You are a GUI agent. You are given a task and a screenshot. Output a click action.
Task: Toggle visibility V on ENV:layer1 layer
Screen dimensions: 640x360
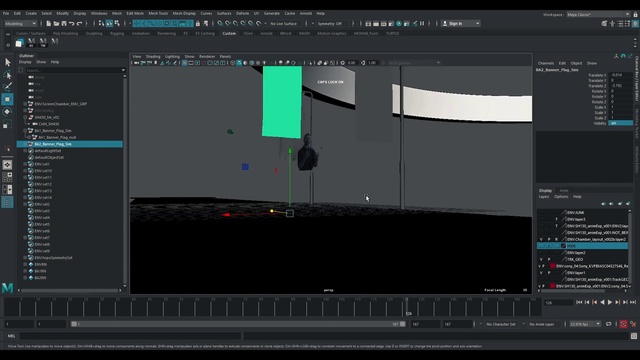(x=541, y=273)
